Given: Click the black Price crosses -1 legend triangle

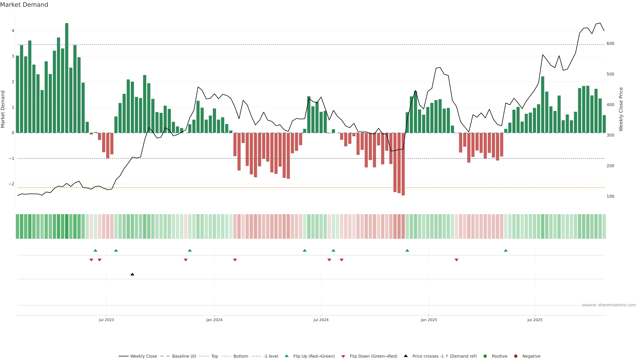Looking at the screenshot, I should 406,356.
